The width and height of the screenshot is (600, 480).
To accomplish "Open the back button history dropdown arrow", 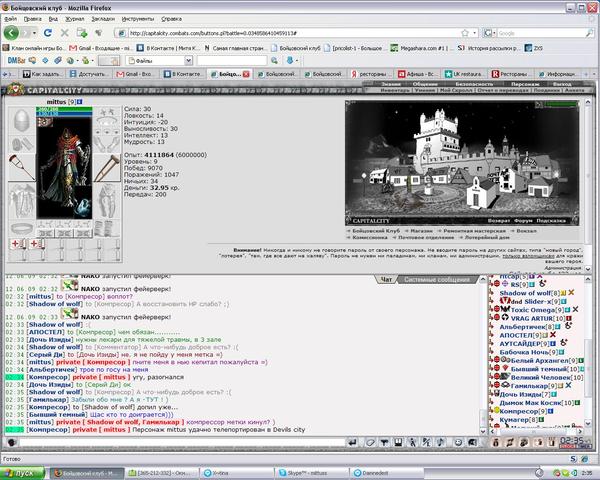I will [x=34, y=33].
